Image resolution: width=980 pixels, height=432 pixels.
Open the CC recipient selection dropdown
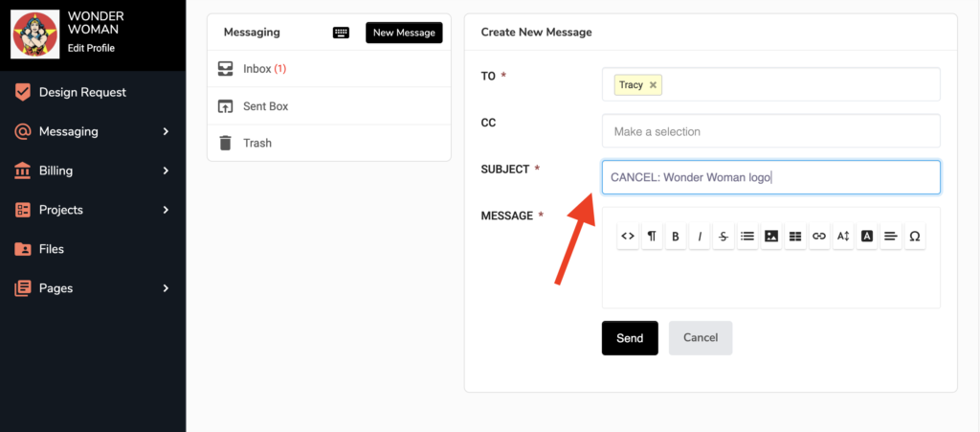(770, 131)
